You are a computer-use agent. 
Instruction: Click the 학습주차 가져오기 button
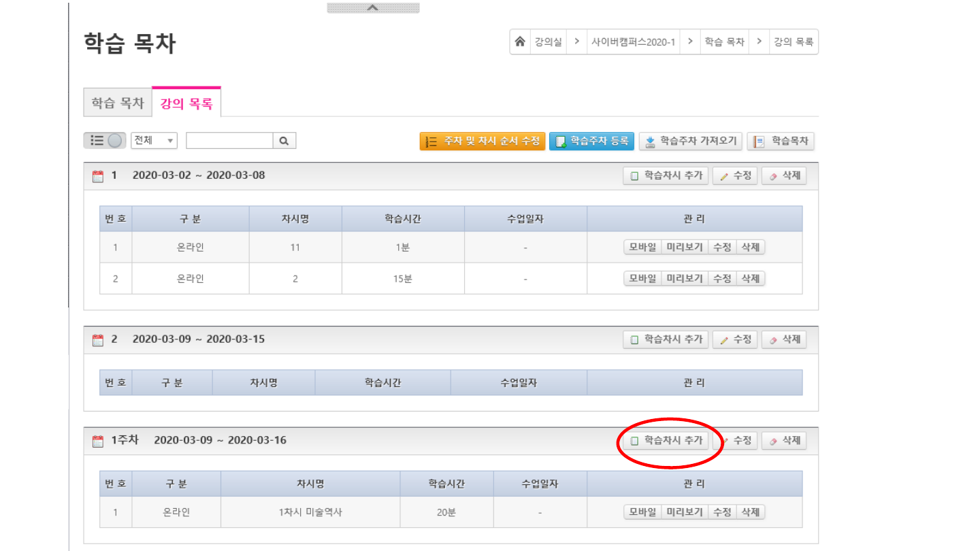tap(691, 141)
